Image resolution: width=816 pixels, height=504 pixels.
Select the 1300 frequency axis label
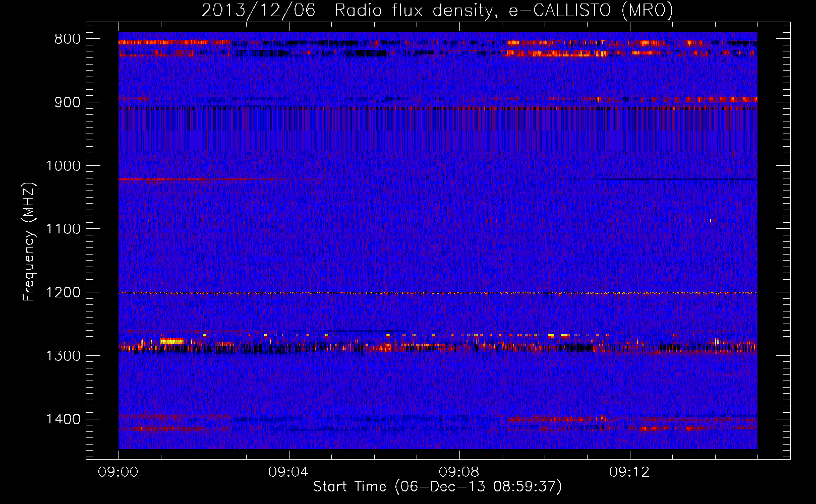click(63, 356)
